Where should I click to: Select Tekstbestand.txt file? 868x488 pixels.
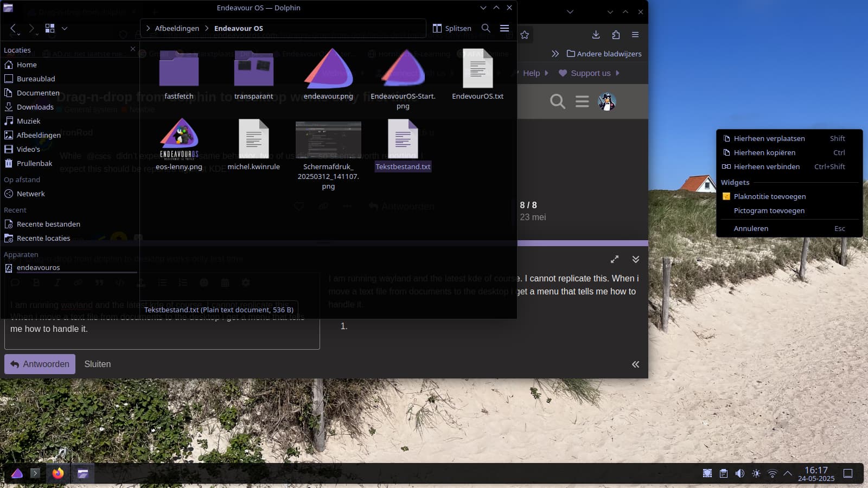pos(403,145)
